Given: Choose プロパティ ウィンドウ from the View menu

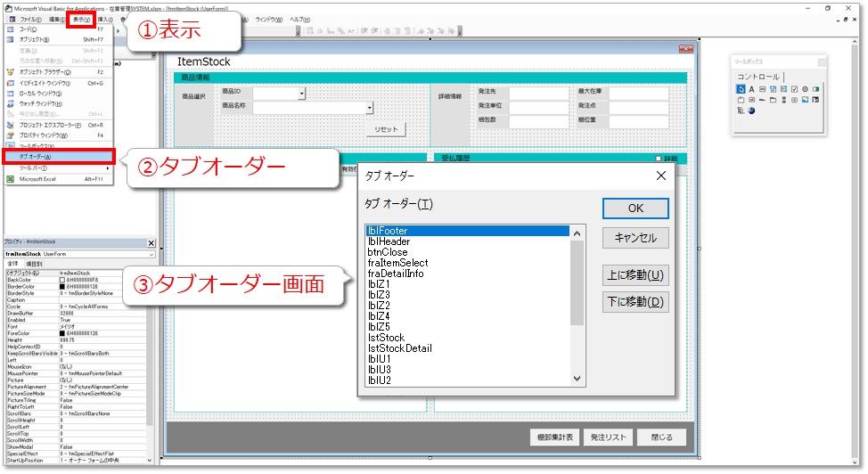Looking at the screenshot, I should click(x=59, y=135).
